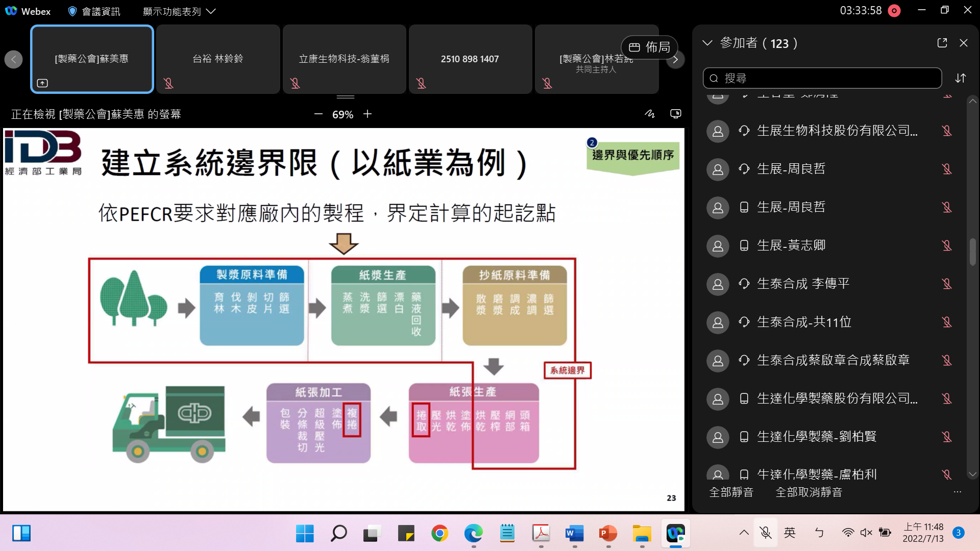Select participant 生展-黃志卿 avatar
Image resolution: width=980 pixels, height=551 pixels.
click(718, 246)
